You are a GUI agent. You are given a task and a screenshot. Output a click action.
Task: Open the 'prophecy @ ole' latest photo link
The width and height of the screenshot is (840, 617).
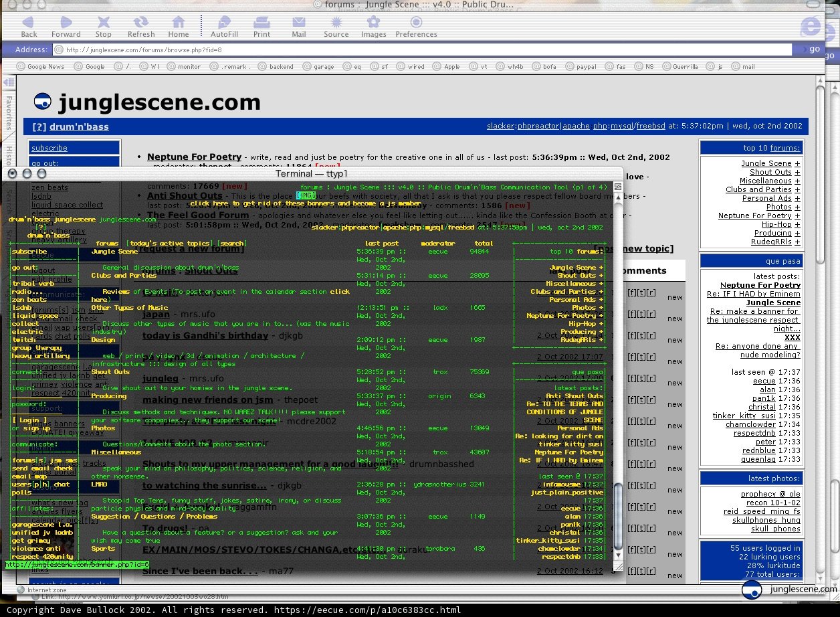point(770,494)
